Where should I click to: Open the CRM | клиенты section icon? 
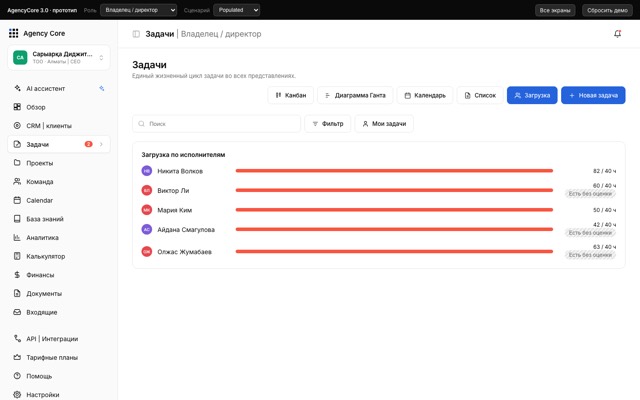click(17, 126)
